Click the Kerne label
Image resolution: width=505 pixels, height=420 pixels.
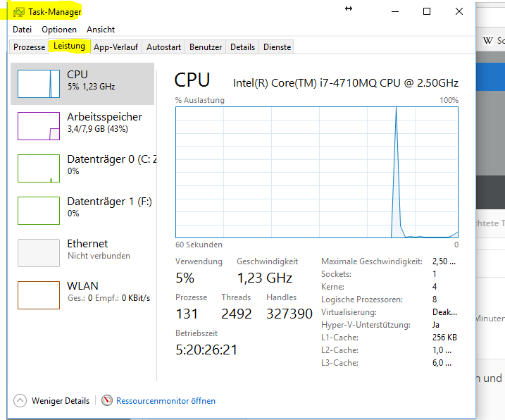tap(332, 287)
